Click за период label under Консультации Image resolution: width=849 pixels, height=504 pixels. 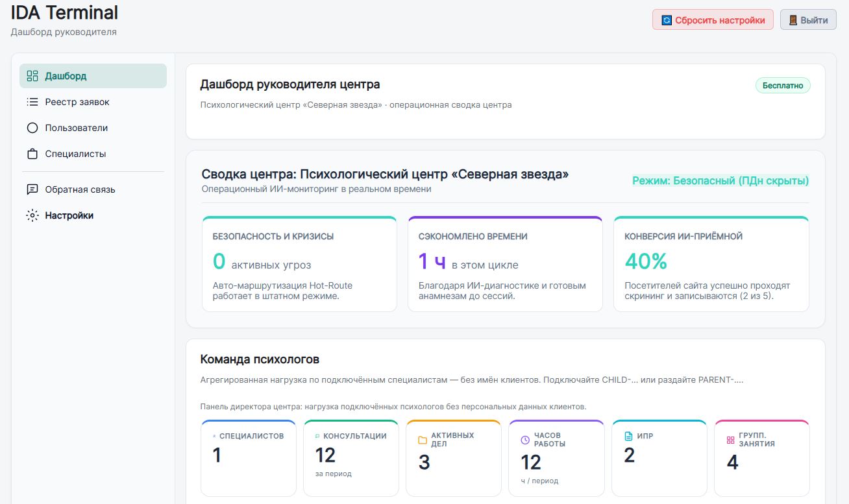[333, 474]
